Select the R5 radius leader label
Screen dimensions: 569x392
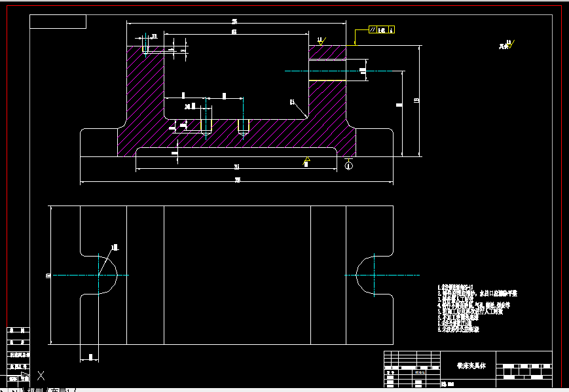292,102
